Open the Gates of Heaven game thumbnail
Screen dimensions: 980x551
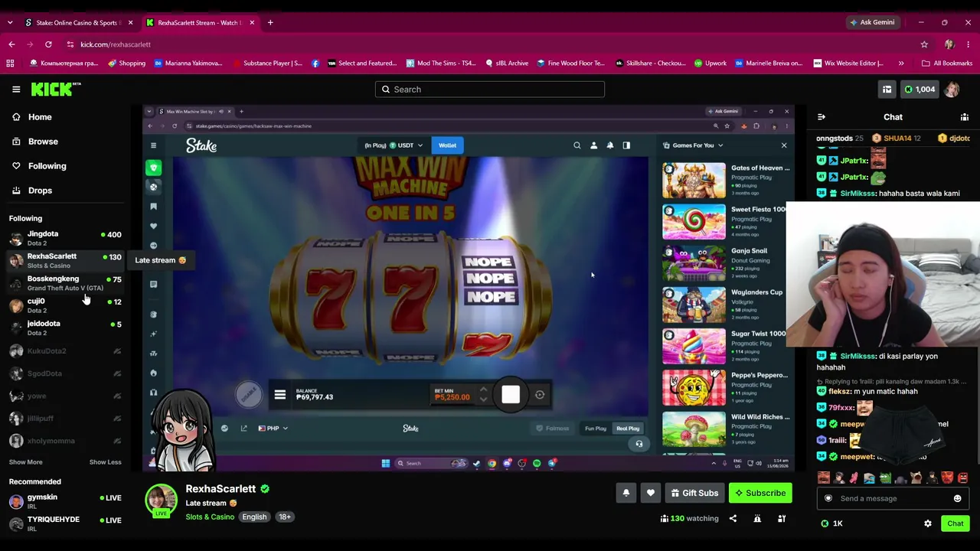[x=694, y=181]
